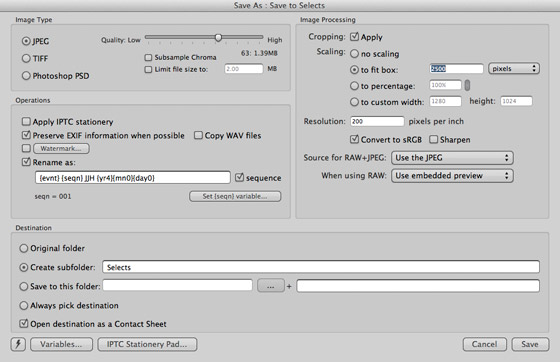560x362 pixels.
Task: Select the Photoshop PSD image type
Action: (26, 76)
